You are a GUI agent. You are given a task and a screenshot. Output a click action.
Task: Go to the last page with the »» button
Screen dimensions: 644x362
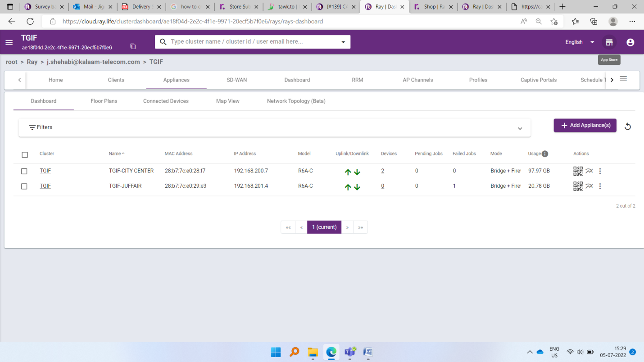(x=361, y=227)
